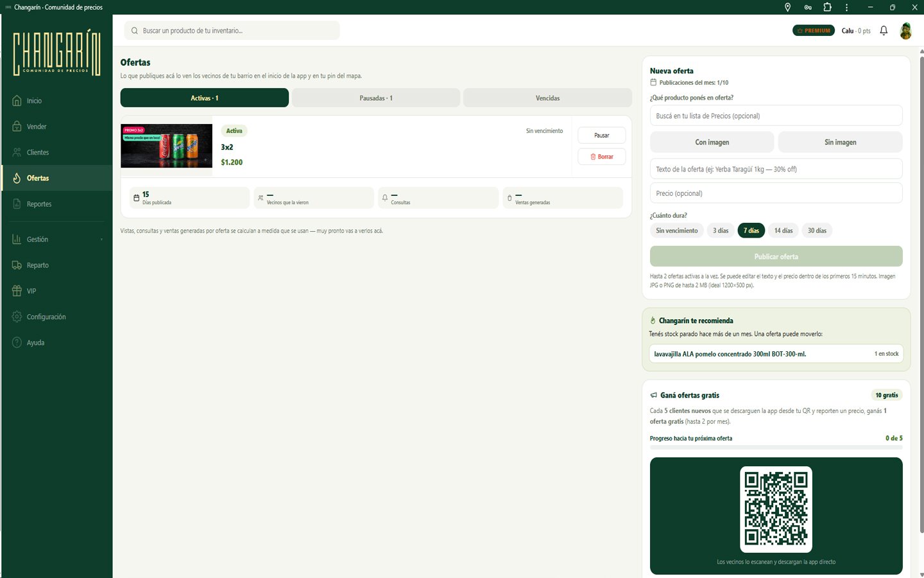This screenshot has width=924, height=578.
Task: Focus the inventory product search field
Action: (232, 30)
